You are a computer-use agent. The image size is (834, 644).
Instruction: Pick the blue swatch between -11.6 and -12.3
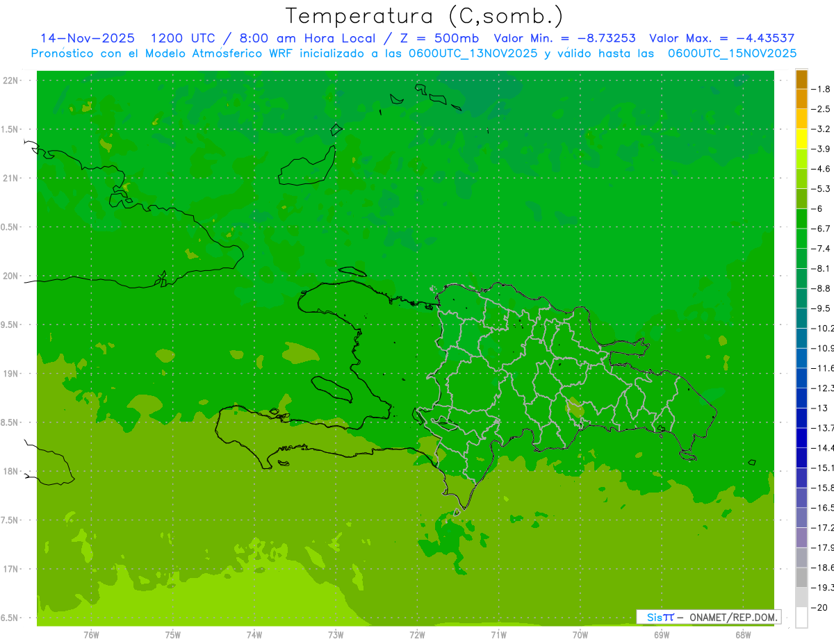(x=802, y=378)
